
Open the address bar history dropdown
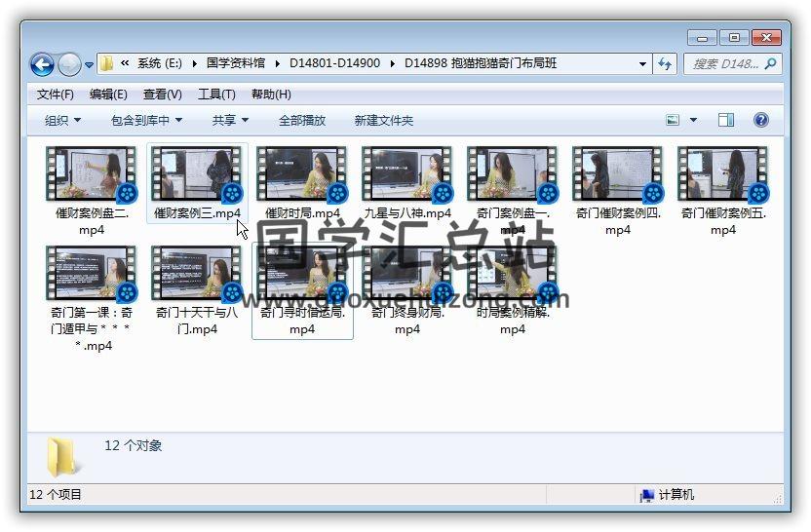pos(642,64)
